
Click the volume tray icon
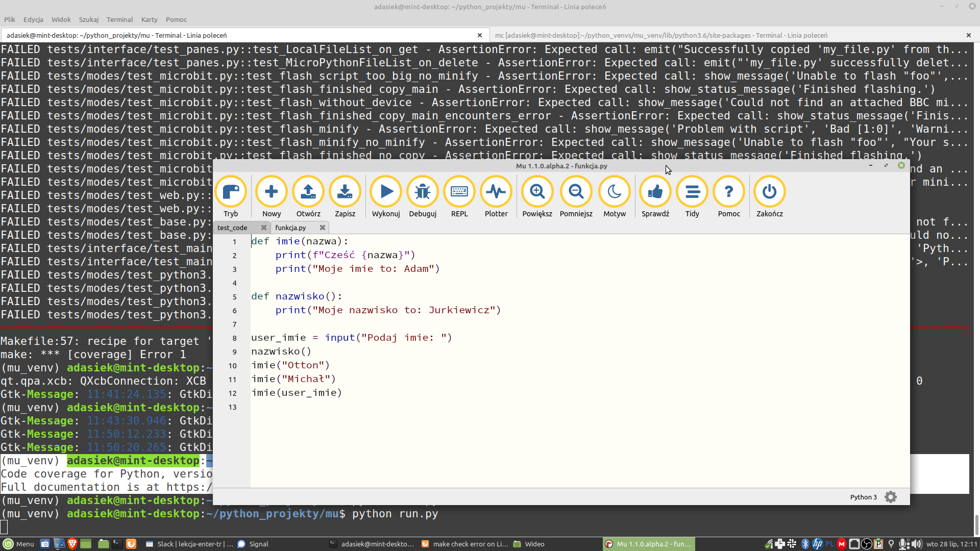click(917, 544)
